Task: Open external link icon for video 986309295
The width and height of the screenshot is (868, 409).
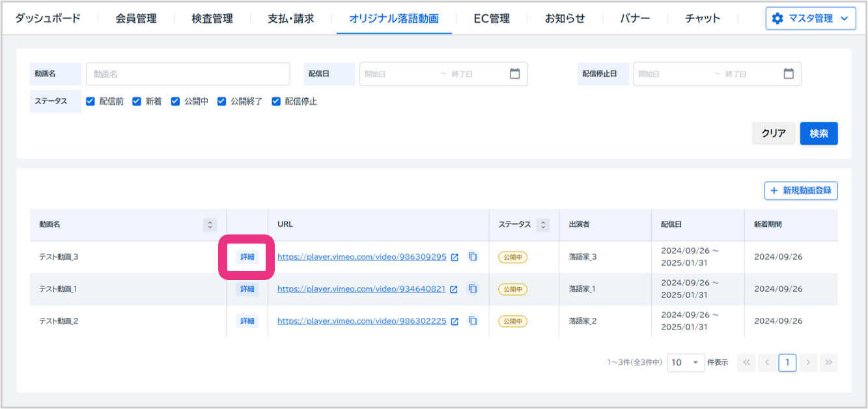Action: coord(455,257)
